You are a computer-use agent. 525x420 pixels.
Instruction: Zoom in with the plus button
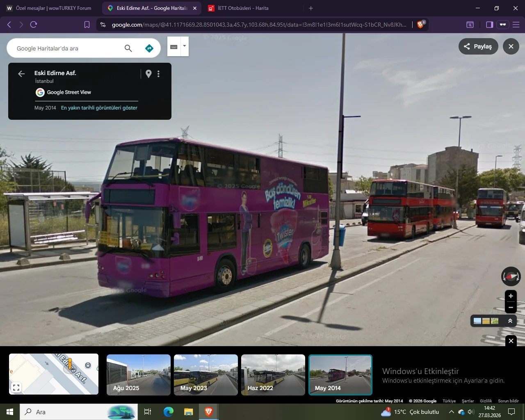click(x=511, y=296)
